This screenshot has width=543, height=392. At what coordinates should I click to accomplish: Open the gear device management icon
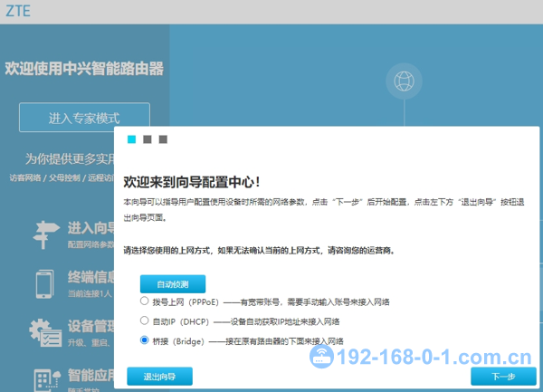tap(46, 333)
